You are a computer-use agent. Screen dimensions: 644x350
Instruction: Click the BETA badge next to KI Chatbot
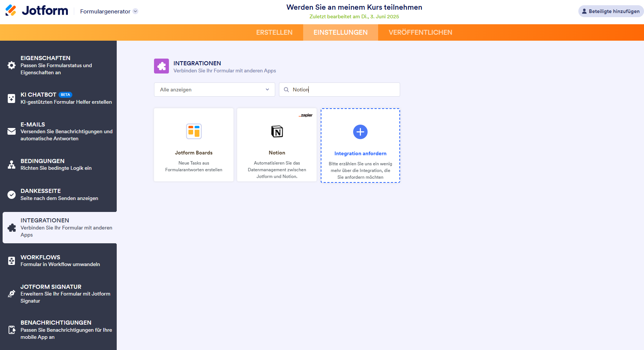(66, 95)
